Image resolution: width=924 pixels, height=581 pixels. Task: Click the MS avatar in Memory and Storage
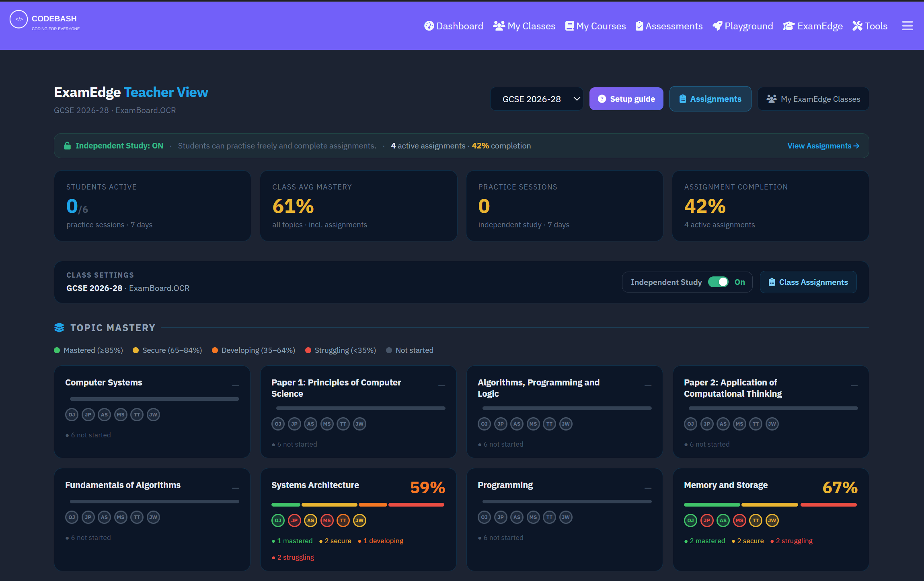[739, 520]
